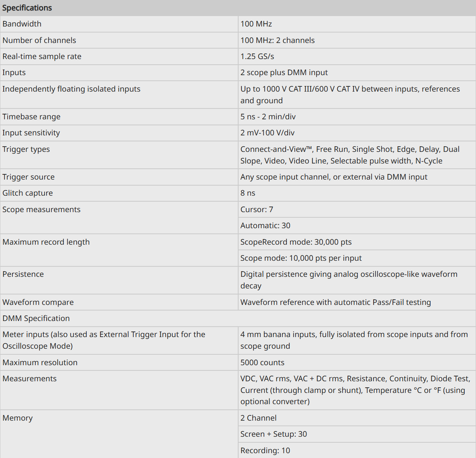
Task: Select the Recording: 10 memory cell
Action: 357,450
